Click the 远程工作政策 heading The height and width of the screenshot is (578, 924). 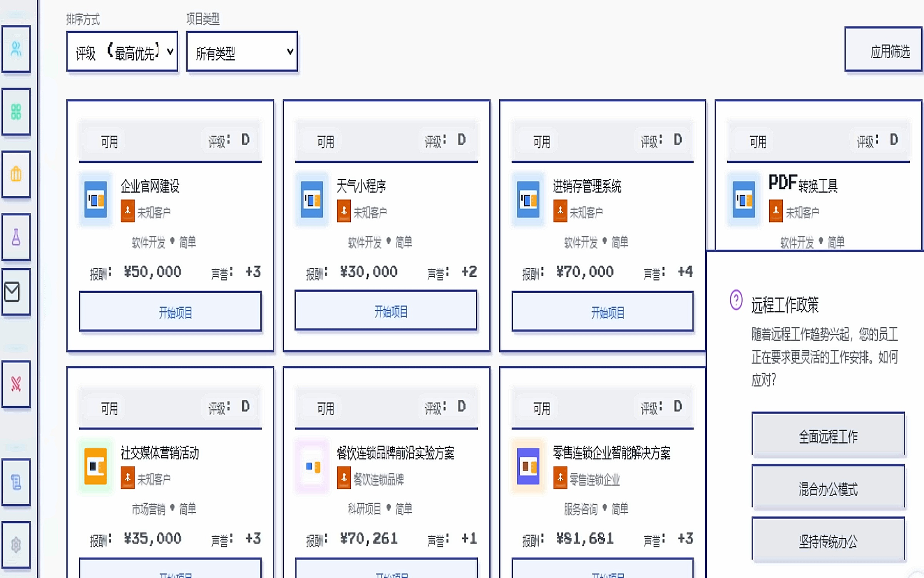[x=785, y=305]
